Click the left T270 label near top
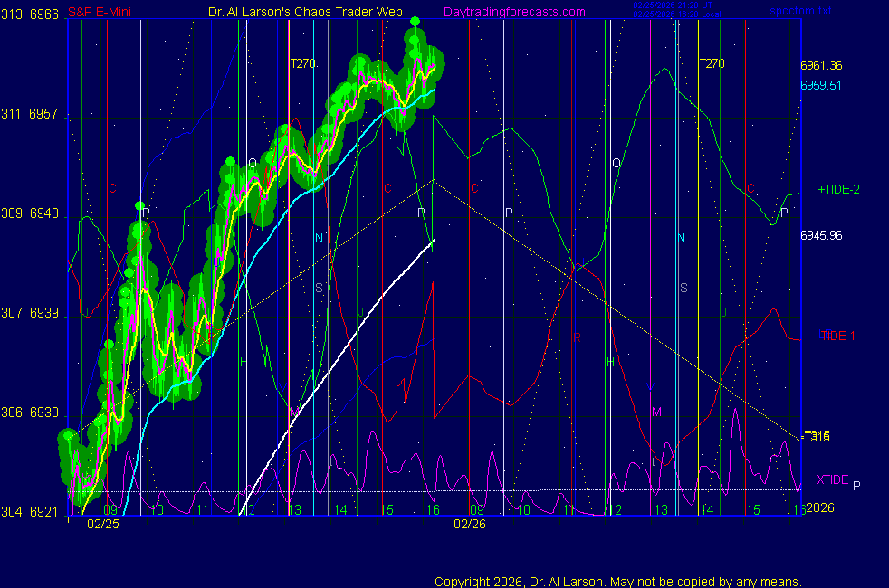The width and height of the screenshot is (889, 588). [x=303, y=63]
